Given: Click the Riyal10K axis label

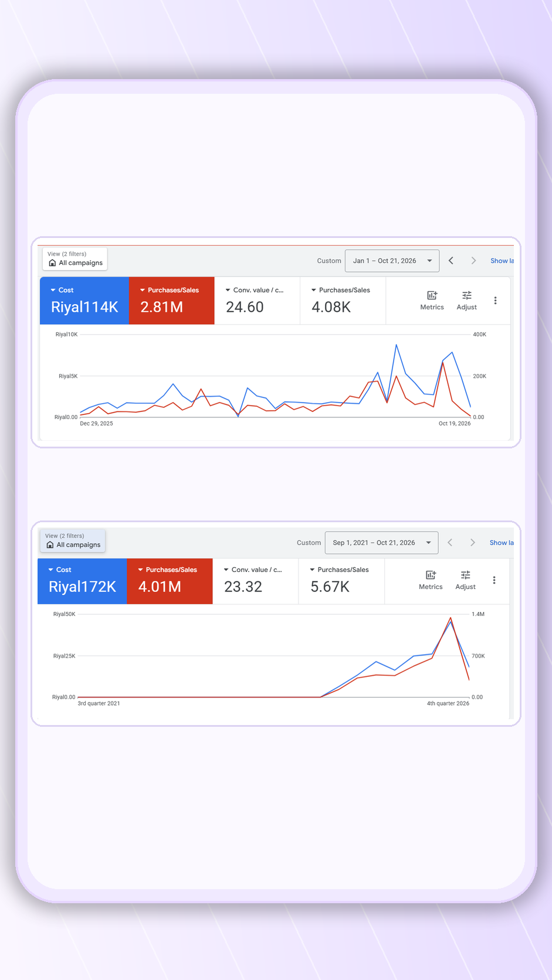Looking at the screenshot, I should click(x=66, y=335).
